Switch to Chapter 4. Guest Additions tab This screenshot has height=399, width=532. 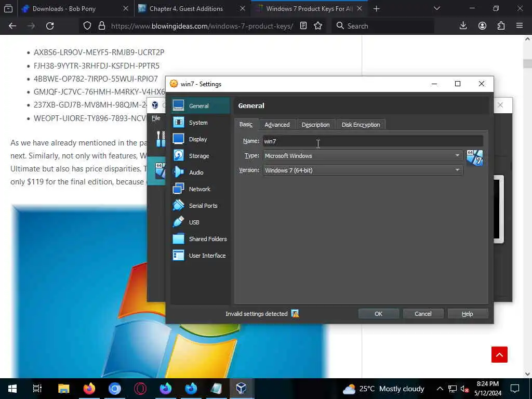tap(192, 8)
